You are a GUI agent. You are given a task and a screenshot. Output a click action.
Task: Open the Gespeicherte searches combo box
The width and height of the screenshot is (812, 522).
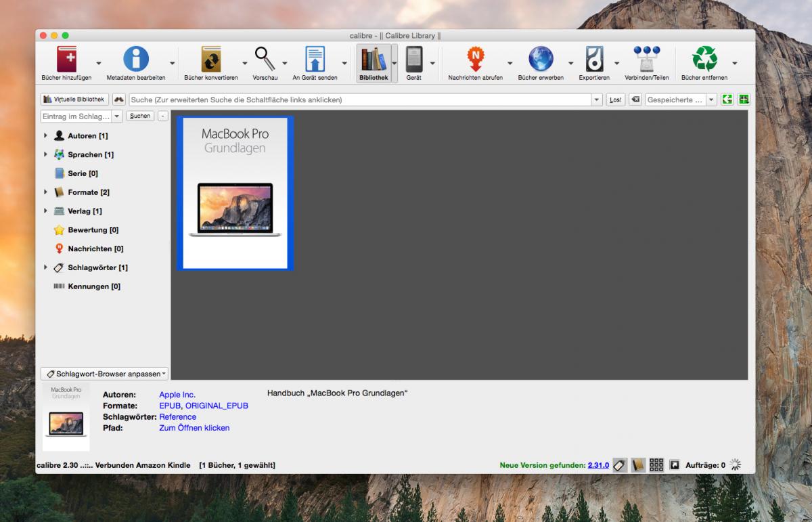click(x=681, y=100)
